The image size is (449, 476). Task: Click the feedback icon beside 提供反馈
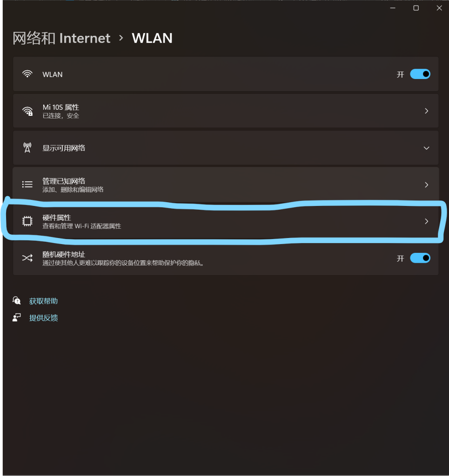coord(16,317)
